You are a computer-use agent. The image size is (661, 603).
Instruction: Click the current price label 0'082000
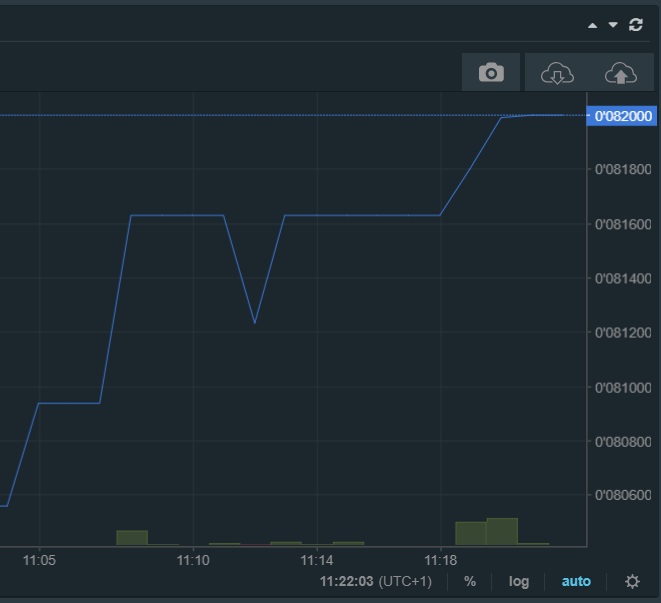[623, 116]
